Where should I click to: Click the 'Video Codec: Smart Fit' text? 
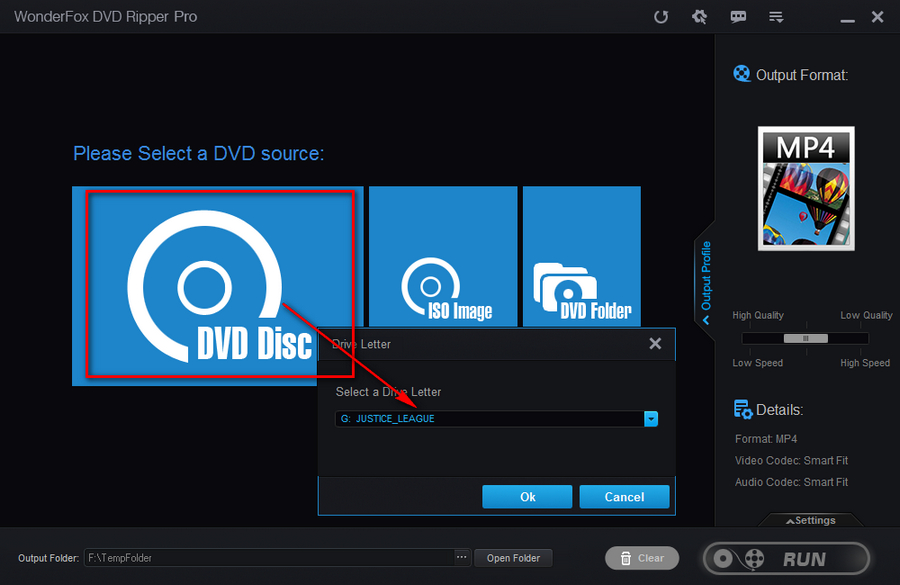point(791,460)
